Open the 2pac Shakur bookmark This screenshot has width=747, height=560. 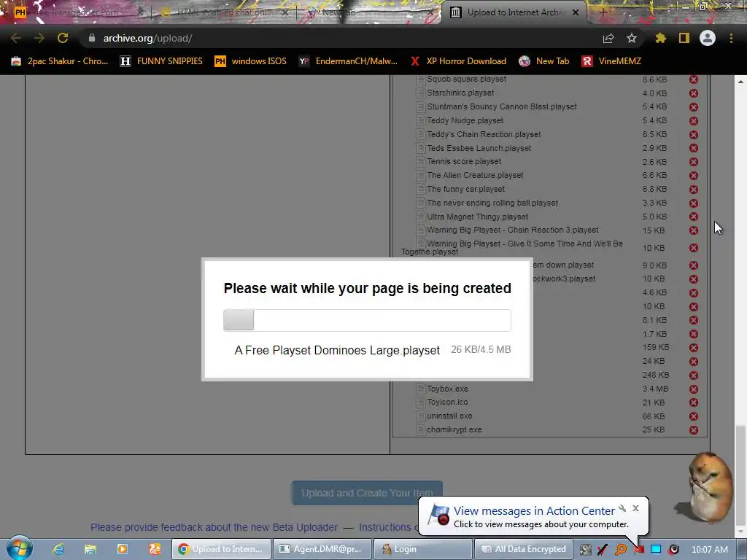pos(60,61)
